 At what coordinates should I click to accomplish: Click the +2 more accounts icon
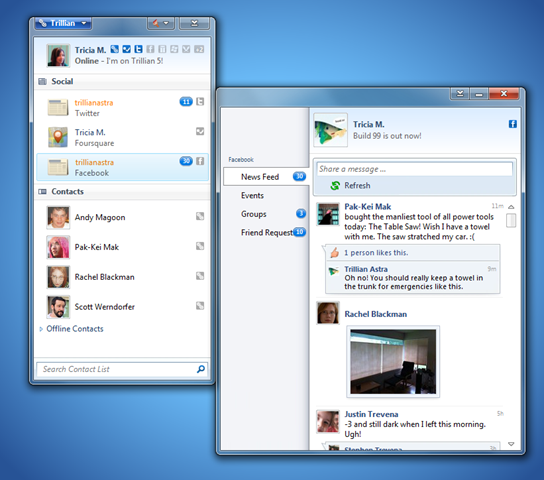click(199, 49)
